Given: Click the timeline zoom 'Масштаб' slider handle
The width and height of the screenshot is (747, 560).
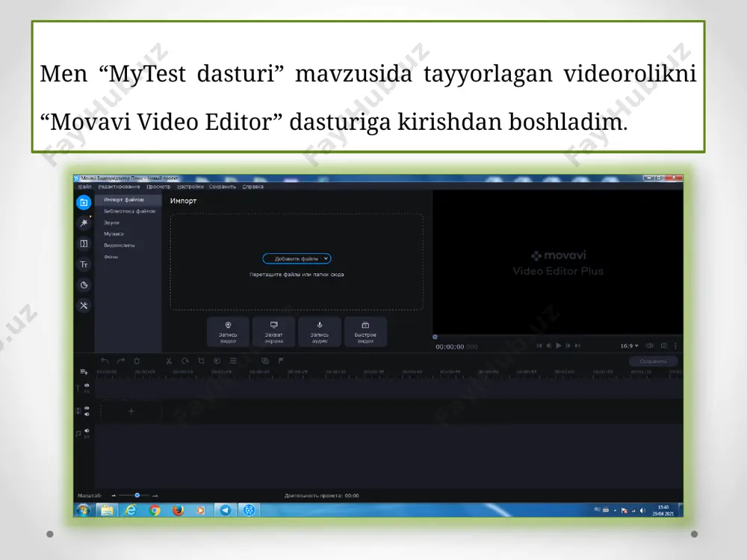Looking at the screenshot, I should click(x=137, y=495).
